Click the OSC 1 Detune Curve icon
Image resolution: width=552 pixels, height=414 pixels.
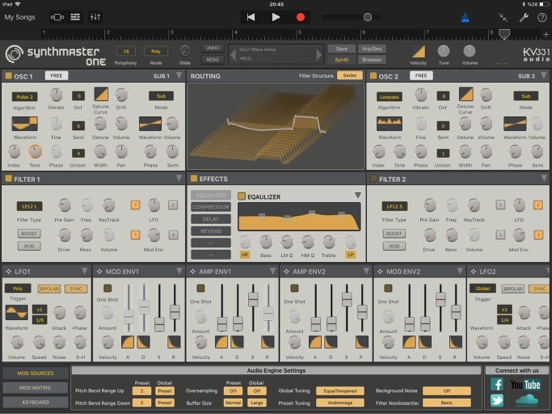tap(101, 94)
